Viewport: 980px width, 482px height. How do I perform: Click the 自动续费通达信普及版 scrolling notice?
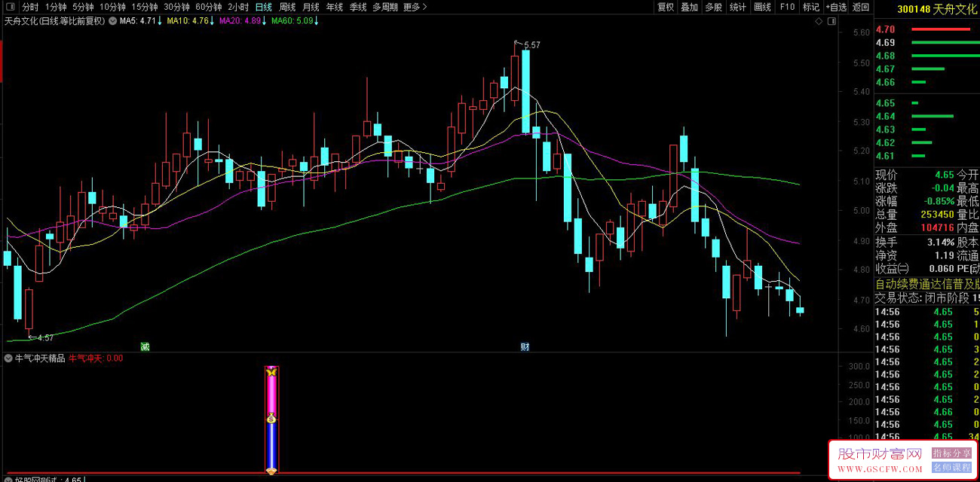(x=927, y=285)
